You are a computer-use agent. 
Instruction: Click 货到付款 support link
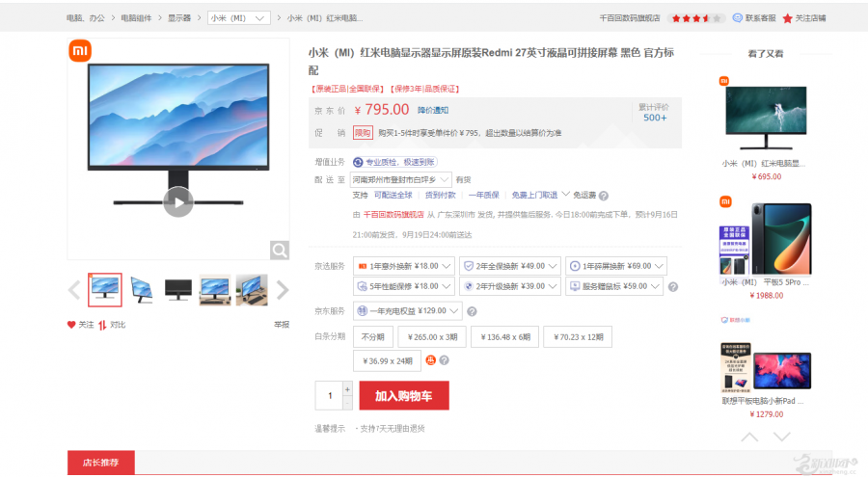click(440, 196)
